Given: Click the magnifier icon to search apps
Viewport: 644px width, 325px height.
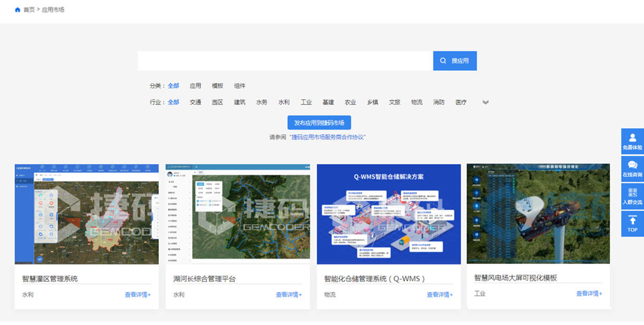Looking at the screenshot, I should click(x=443, y=60).
